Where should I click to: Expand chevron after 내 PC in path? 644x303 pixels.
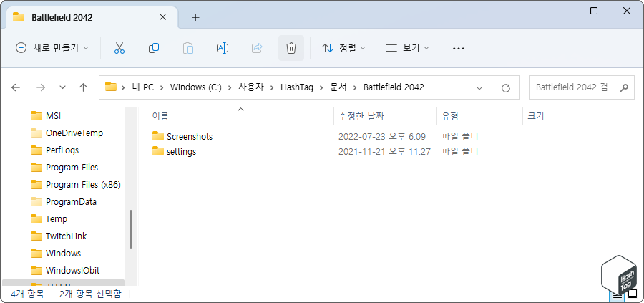click(162, 87)
